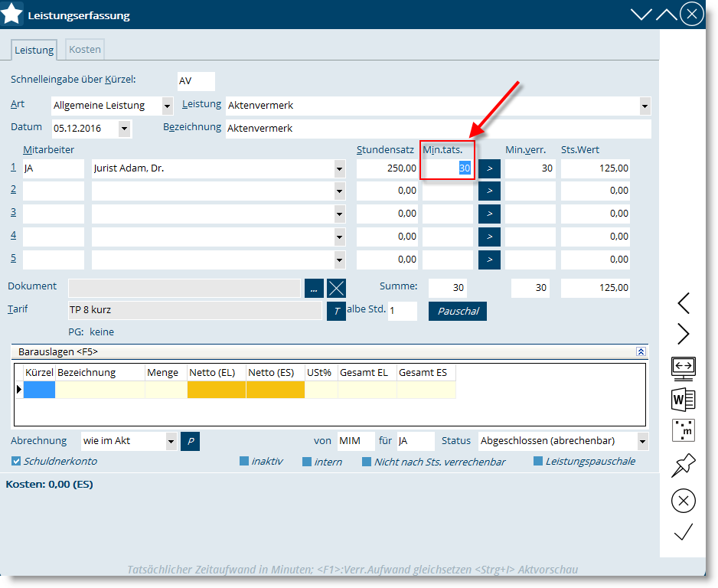Open the Mitarbeiter dropdown in row 2
The height and width of the screenshot is (588, 718).
[339, 191]
